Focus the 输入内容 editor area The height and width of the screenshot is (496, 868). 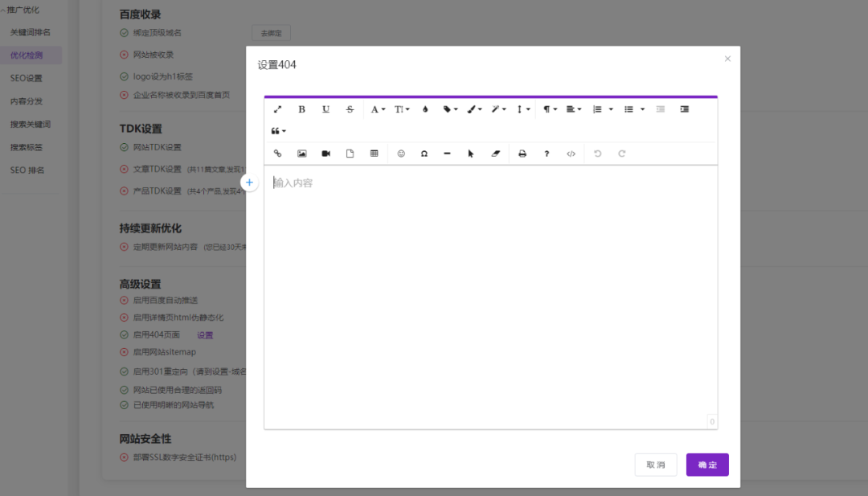[x=490, y=297]
